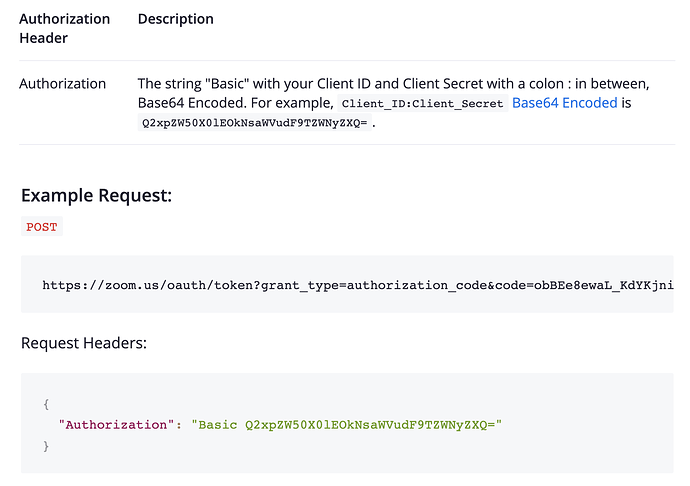The width and height of the screenshot is (690, 486).
Task: Click the Client_ID:Client_Secret inline code
Action: (x=421, y=104)
